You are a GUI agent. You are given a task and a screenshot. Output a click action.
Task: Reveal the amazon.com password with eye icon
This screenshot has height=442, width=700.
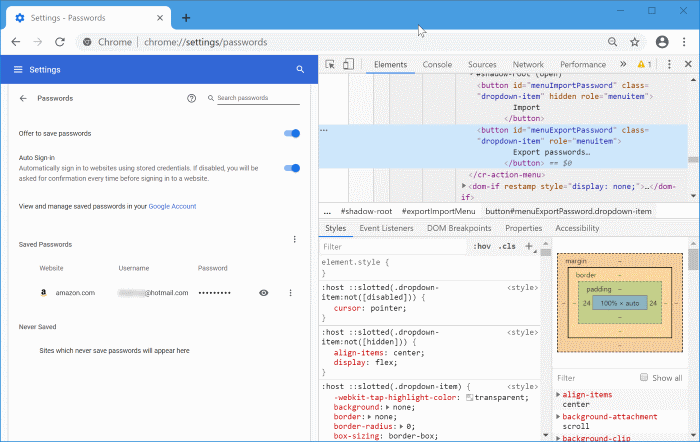point(263,292)
